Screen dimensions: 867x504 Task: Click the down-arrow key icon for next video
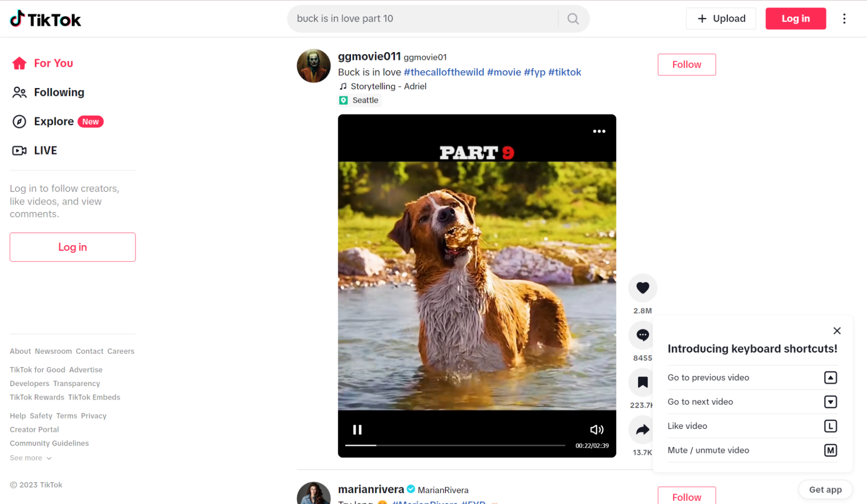pos(830,402)
